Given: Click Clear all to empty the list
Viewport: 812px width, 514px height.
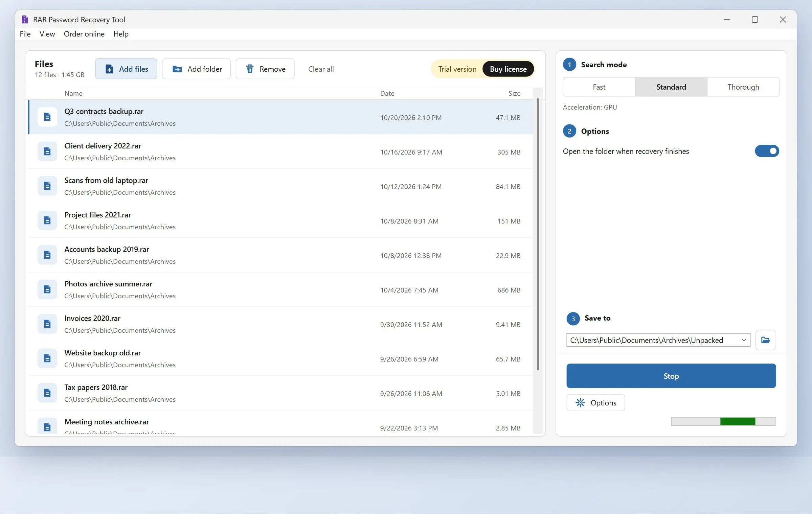Looking at the screenshot, I should pyautogui.click(x=321, y=69).
